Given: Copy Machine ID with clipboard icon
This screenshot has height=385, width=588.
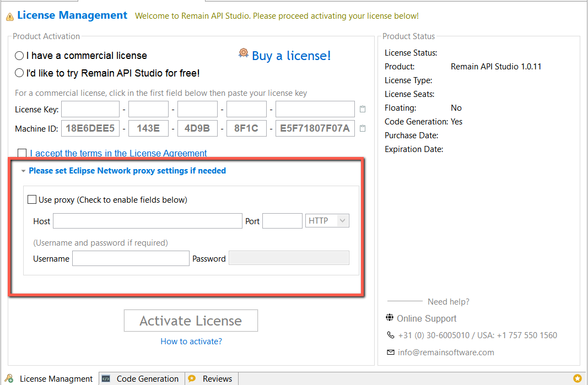Looking at the screenshot, I should 363,128.
